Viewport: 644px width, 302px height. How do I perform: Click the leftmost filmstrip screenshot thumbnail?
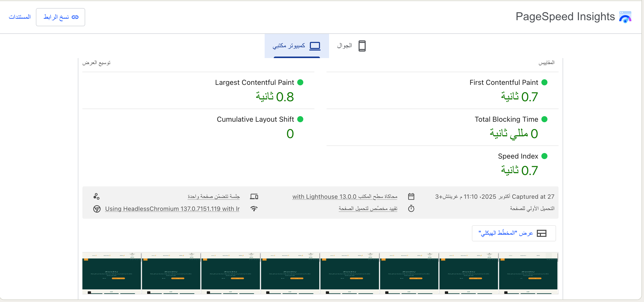pos(111,273)
